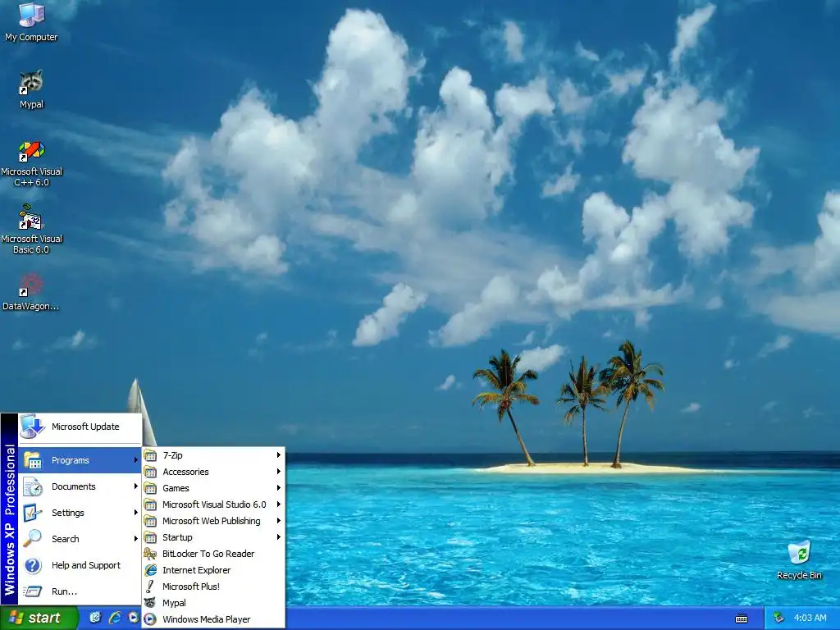Expand the Accessories folder arrow

coord(279,472)
